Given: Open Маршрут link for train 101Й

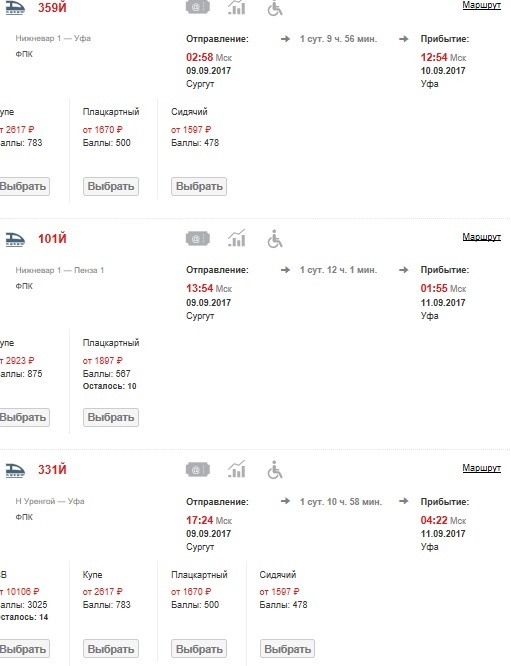Looking at the screenshot, I should point(481,237).
